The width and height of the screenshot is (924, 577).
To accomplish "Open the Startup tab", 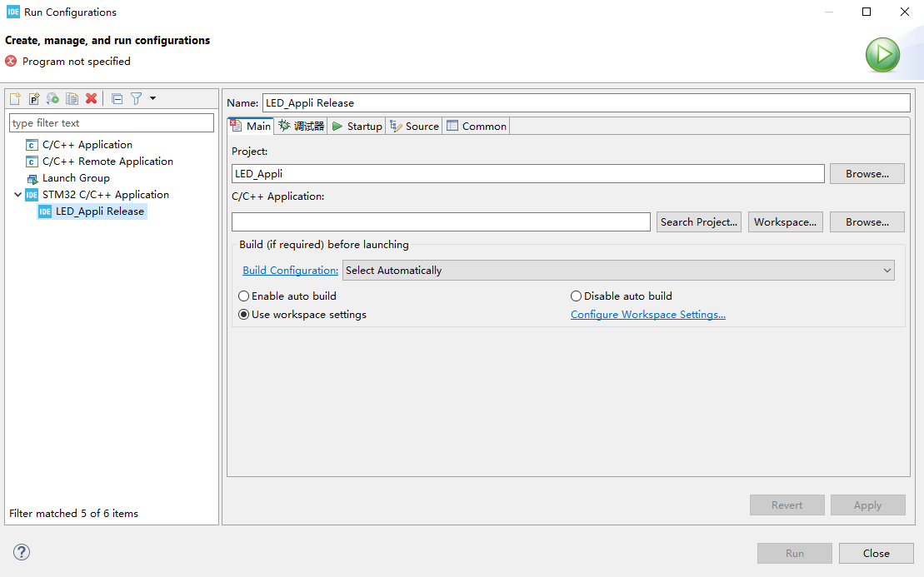I will [x=357, y=126].
